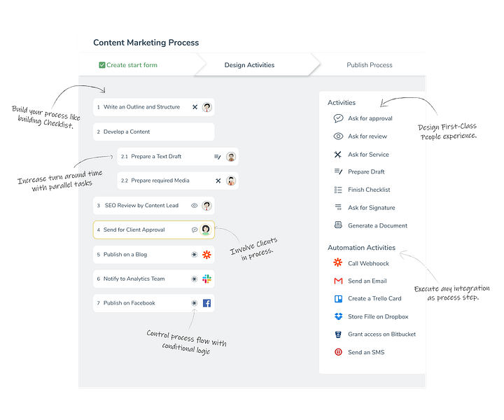Select the Send for Client Approval step

[153, 230]
